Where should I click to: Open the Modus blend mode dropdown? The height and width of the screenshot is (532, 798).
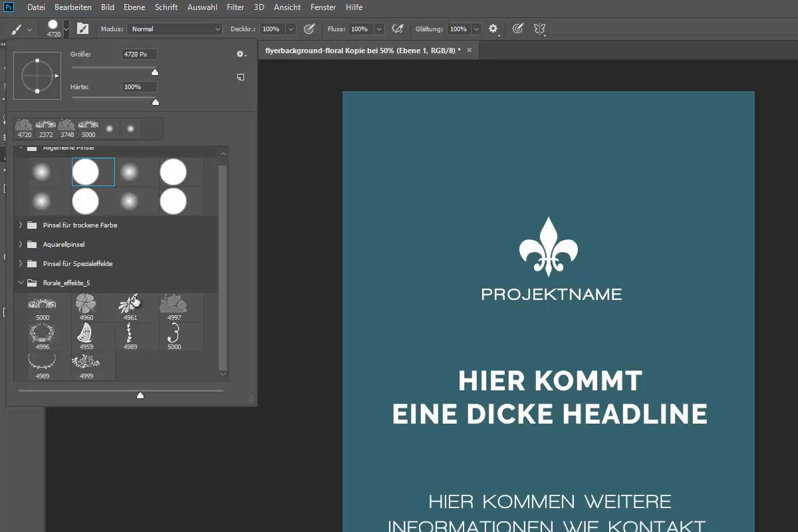tap(175, 29)
